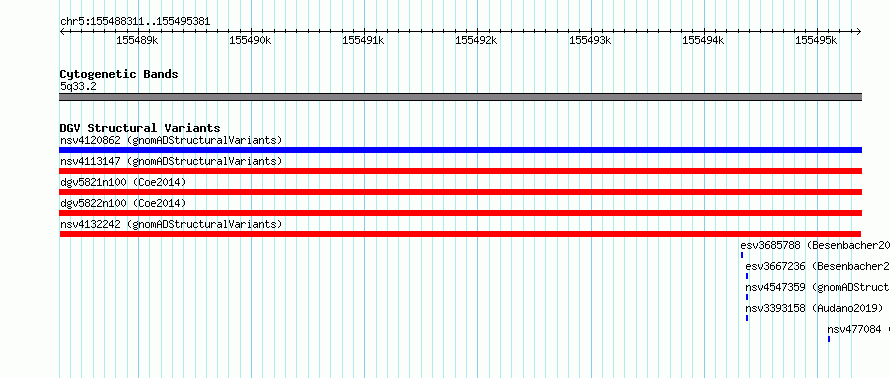Image resolution: width=890 pixels, height=378 pixels.
Task: Click the small blue nsv477084 marker
Action: coord(829,339)
